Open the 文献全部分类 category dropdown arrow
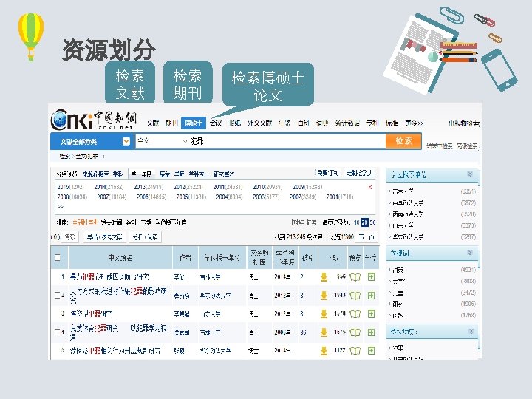Image resolution: width=532 pixels, height=399 pixels. 126,141
